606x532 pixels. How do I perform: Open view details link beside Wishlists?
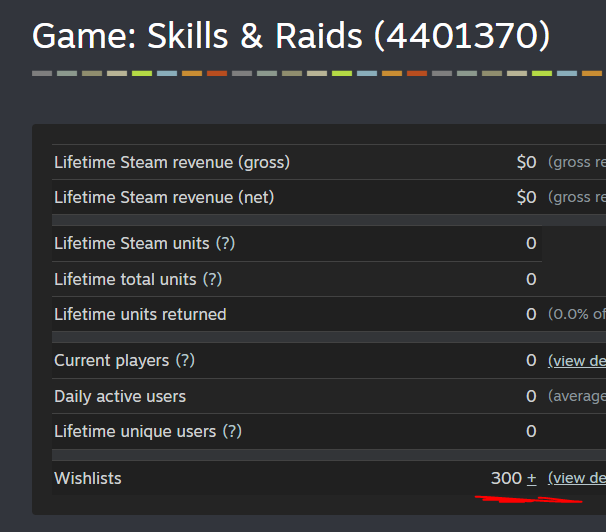pyautogui.click(x=577, y=478)
